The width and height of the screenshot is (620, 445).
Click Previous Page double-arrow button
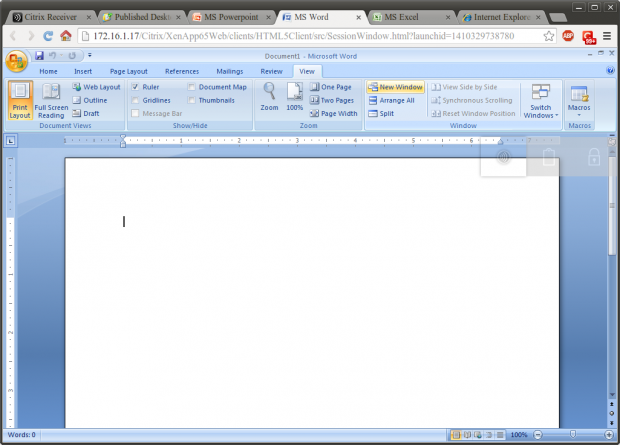[x=612, y=404]
